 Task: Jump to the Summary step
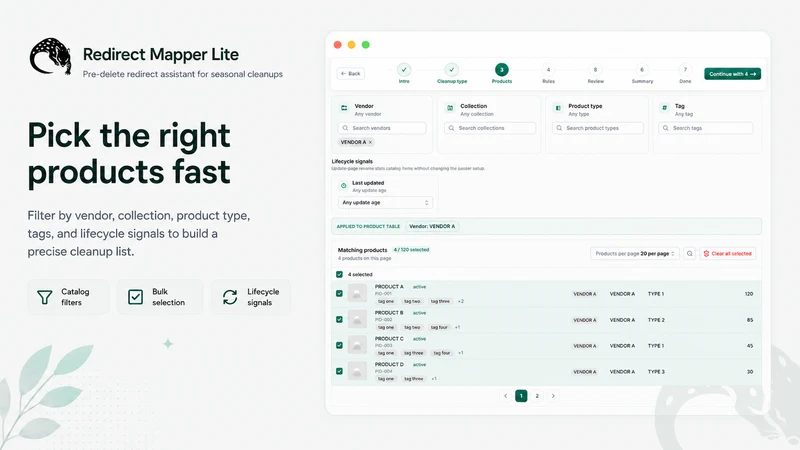pos(642,73)
